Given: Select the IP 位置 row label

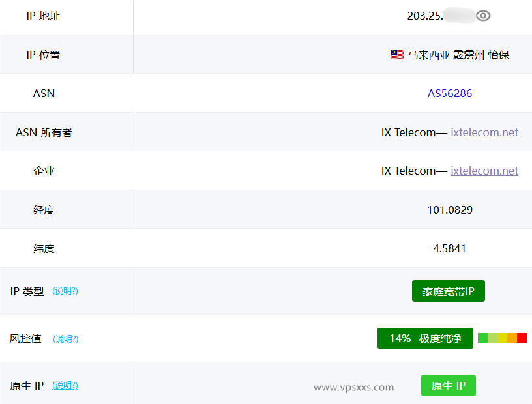Looking at the screenshot, I should [44, 55].
